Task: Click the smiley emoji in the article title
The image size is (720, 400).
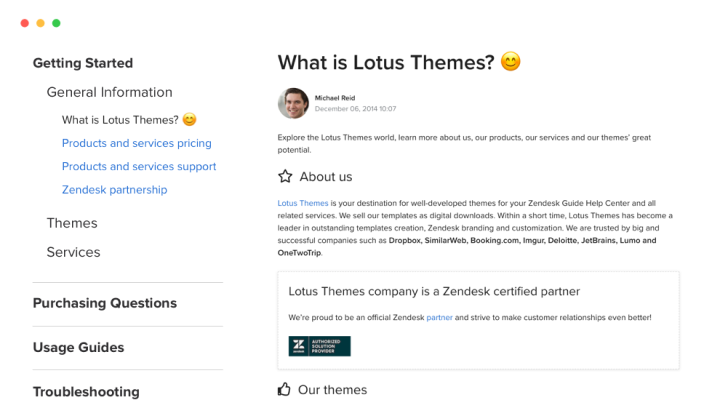Action: pyautogui.click(x=511, y=62)
